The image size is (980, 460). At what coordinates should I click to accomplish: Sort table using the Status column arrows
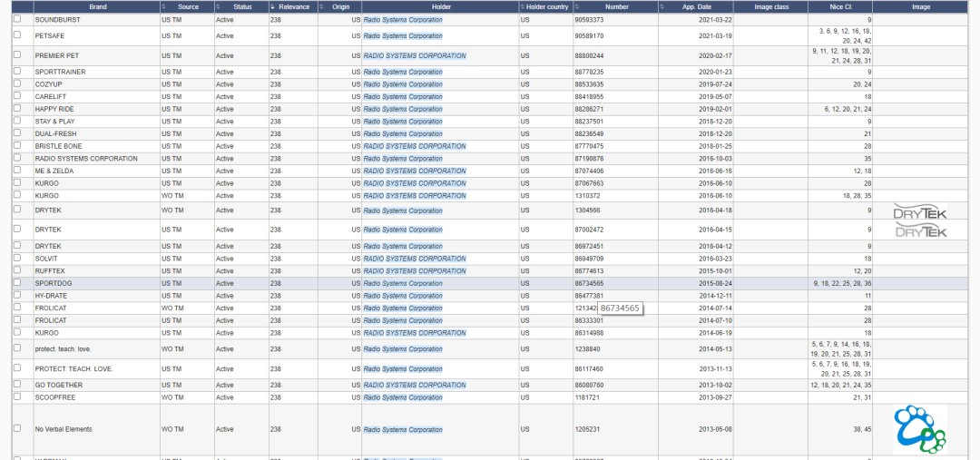click(218, 7)
